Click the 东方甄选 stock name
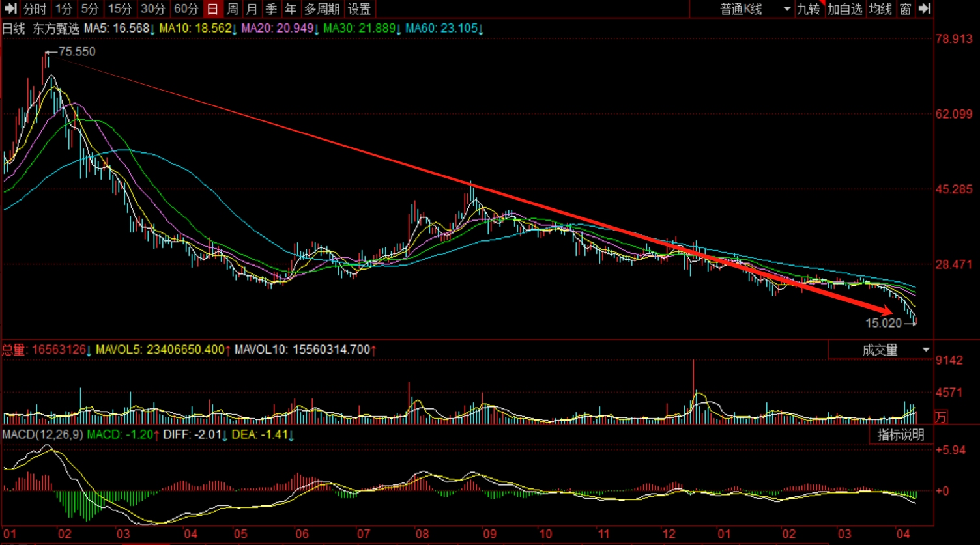This screenshot has height=545, width=980. click(57, 29)
